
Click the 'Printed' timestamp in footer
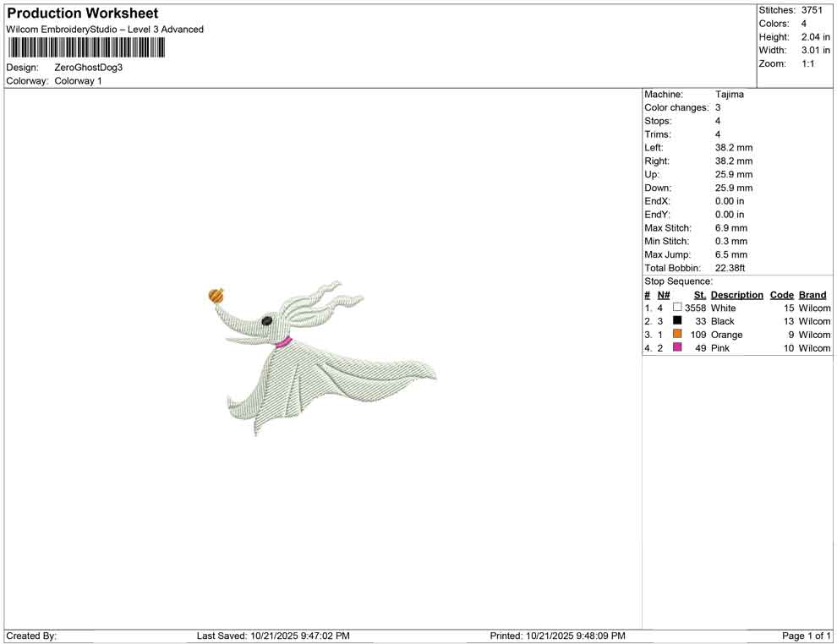click(x=558, y=636)
